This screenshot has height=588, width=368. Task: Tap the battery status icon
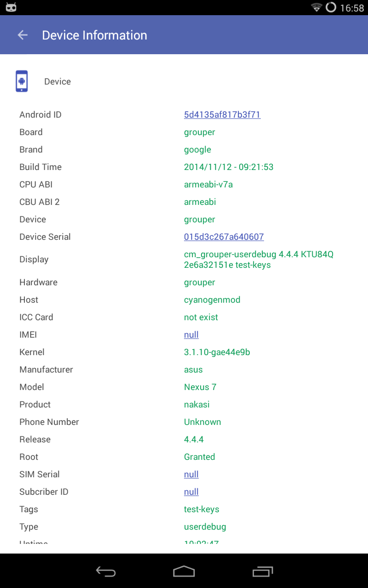point(330,7)
